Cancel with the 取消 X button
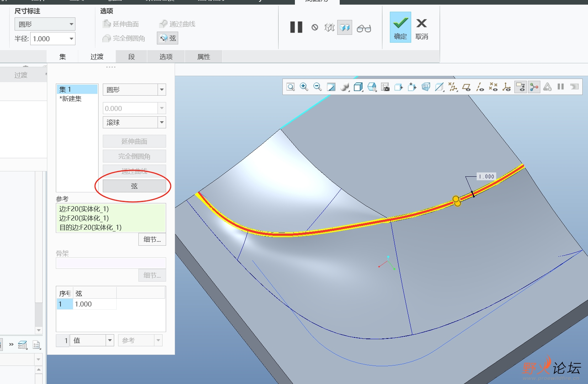Screen dimensions: 588x384 (x=422, y=29)
